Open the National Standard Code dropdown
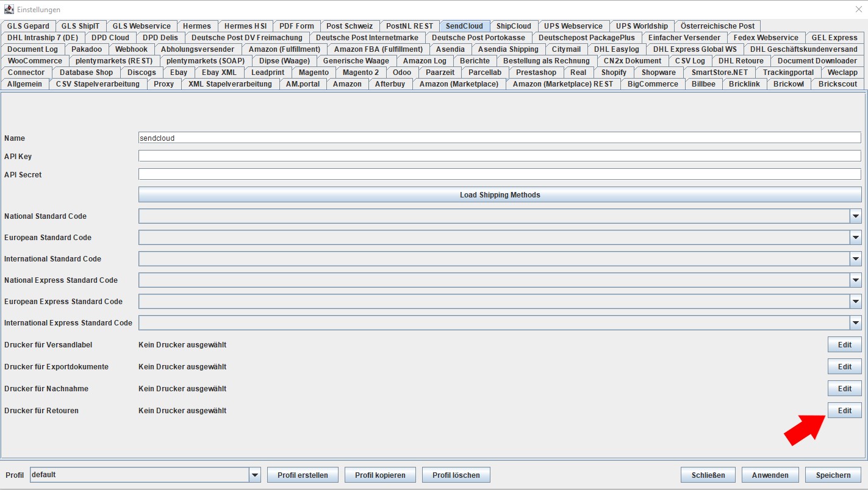 (856, 216)
